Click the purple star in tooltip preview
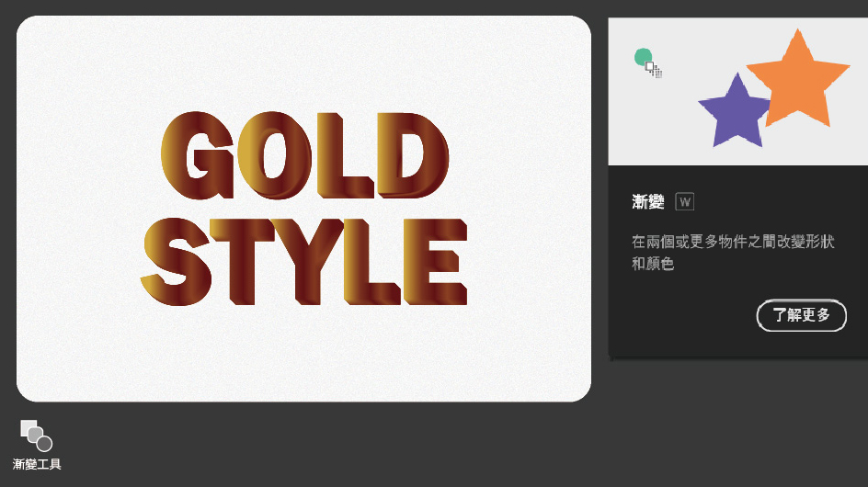 [x=736, y=112]
